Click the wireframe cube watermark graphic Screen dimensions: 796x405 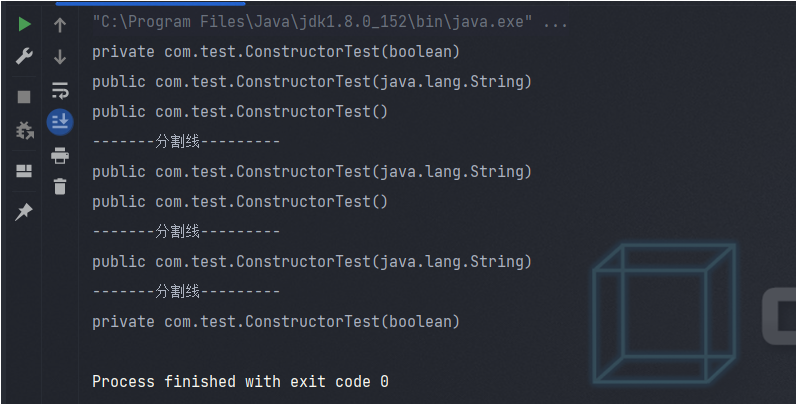click(x=664, y=313)
